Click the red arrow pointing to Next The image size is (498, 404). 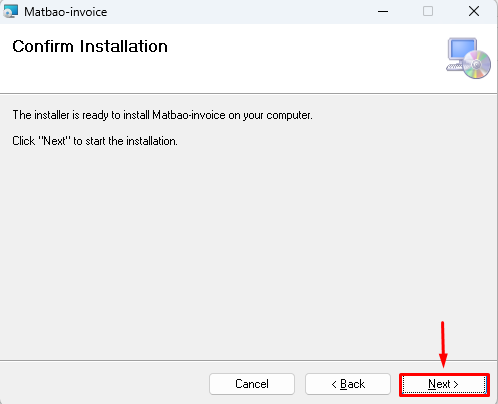point(443,345)
